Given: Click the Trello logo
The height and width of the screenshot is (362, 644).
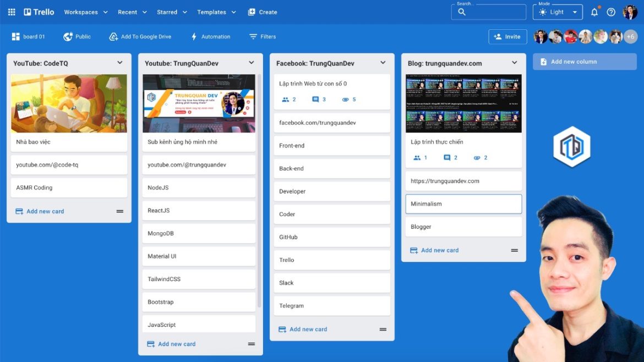Looking at the screenshot, I should click(x=34, y=12).
